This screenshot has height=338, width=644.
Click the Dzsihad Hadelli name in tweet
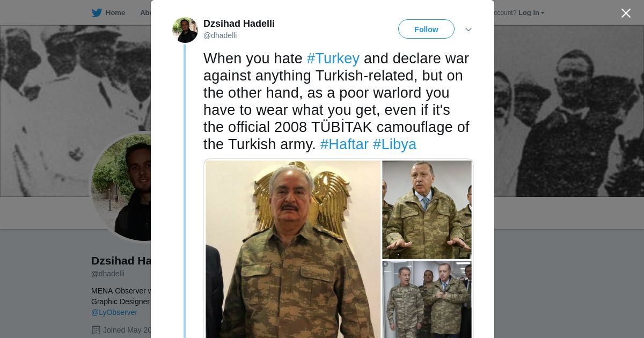click(239, 24)
